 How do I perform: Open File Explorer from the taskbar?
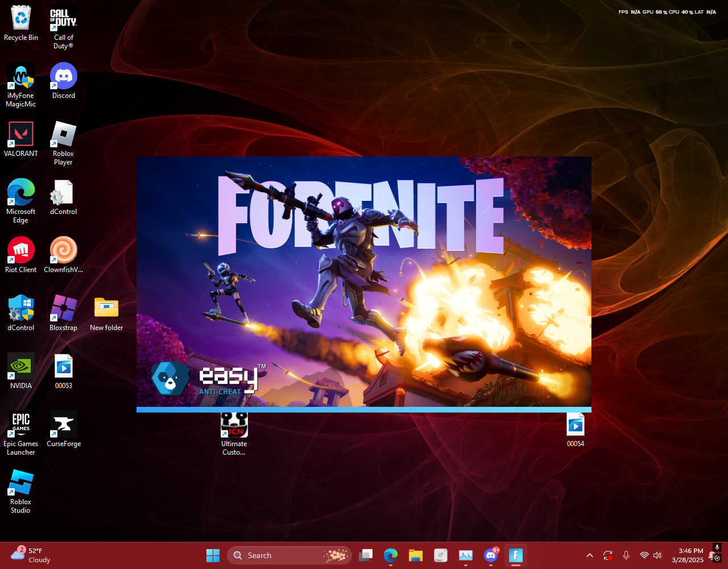(x=416, y=555)
